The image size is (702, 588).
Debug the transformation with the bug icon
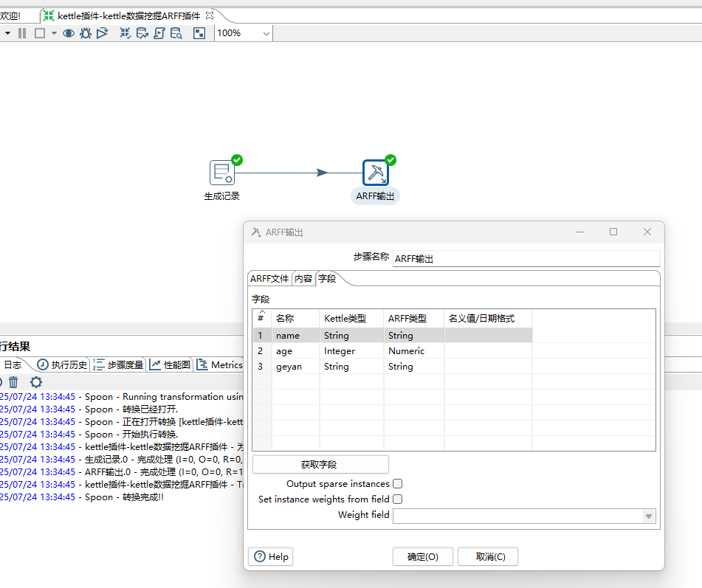[x=86, y=33]
